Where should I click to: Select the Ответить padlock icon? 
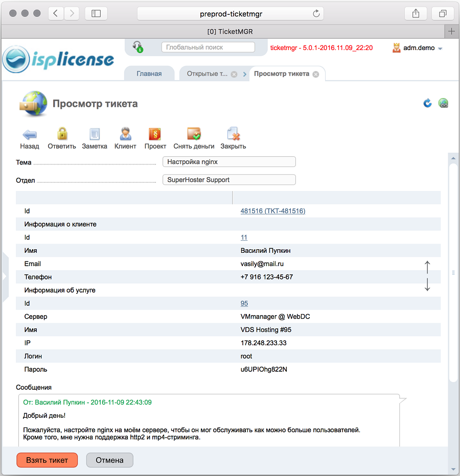click(62, 134)
